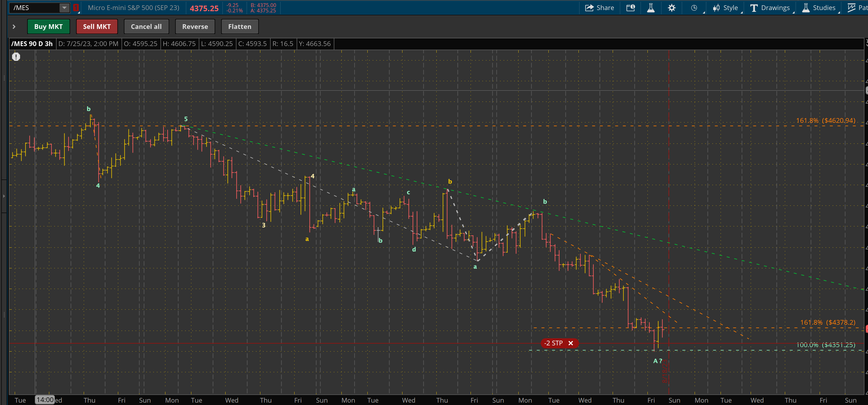Open the quick quote info icon
The width and height of the screenshot is (868, 405).
[x=630, y=8]
